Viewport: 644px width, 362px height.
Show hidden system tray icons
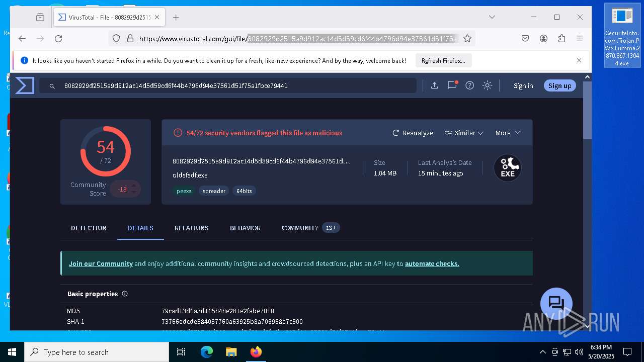tap(542, 352)
